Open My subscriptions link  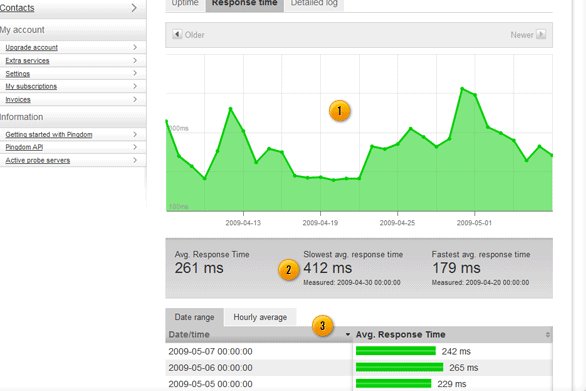point(31,86)
